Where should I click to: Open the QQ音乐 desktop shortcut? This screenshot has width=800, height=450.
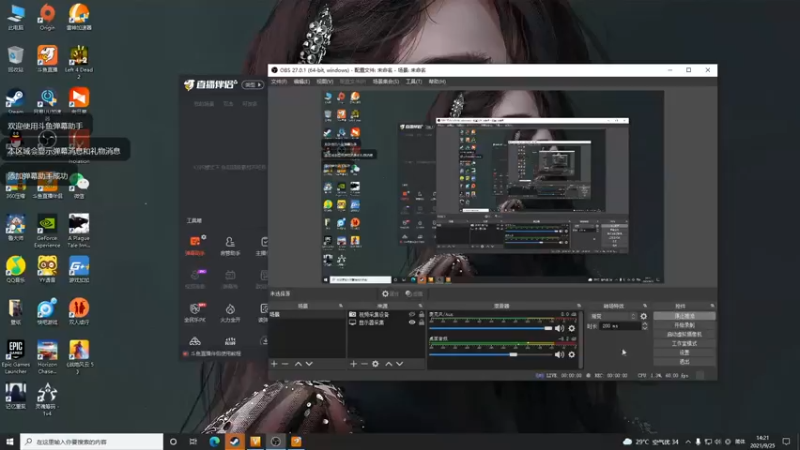pos(15,269)
